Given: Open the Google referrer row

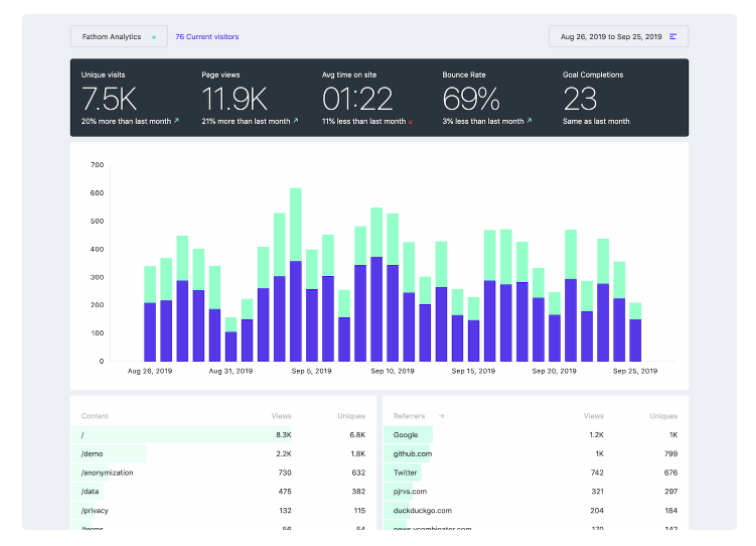Looking at the screenshot, I should 535,435.
